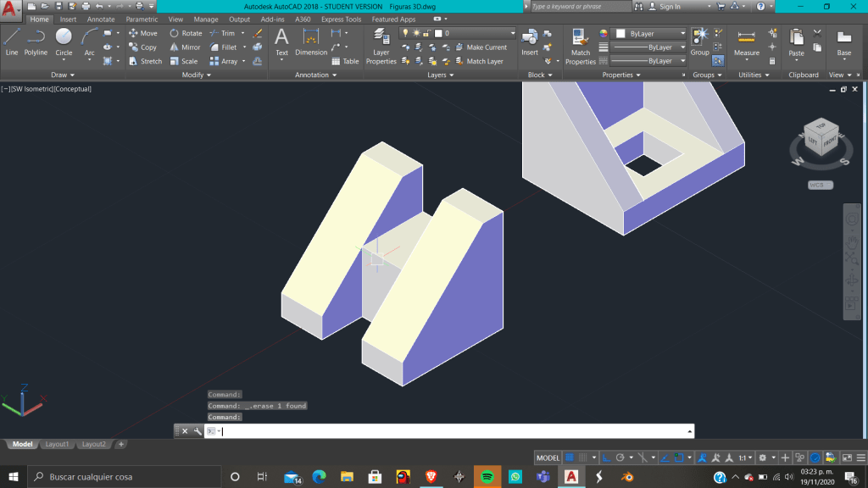Toggle the drawing grid display in status bar
This screenshot has width=868, height=488.
point(570,457)
